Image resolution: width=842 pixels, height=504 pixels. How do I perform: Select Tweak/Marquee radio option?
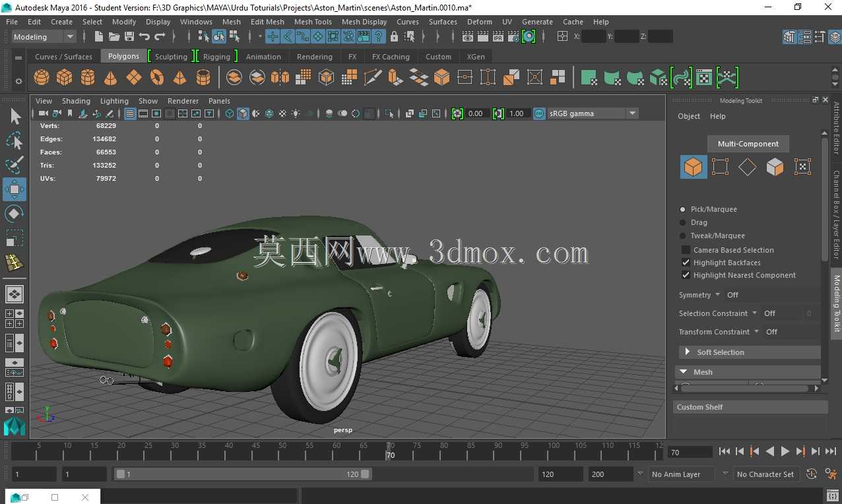[x=683, y=236]
